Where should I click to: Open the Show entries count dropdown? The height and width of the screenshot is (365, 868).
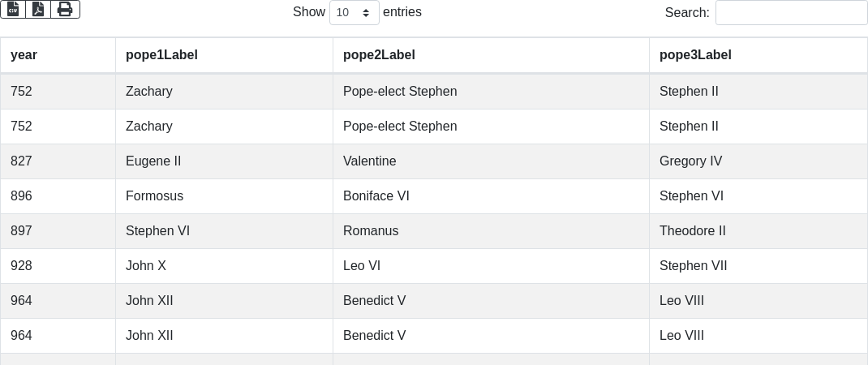tap(355, 12)
